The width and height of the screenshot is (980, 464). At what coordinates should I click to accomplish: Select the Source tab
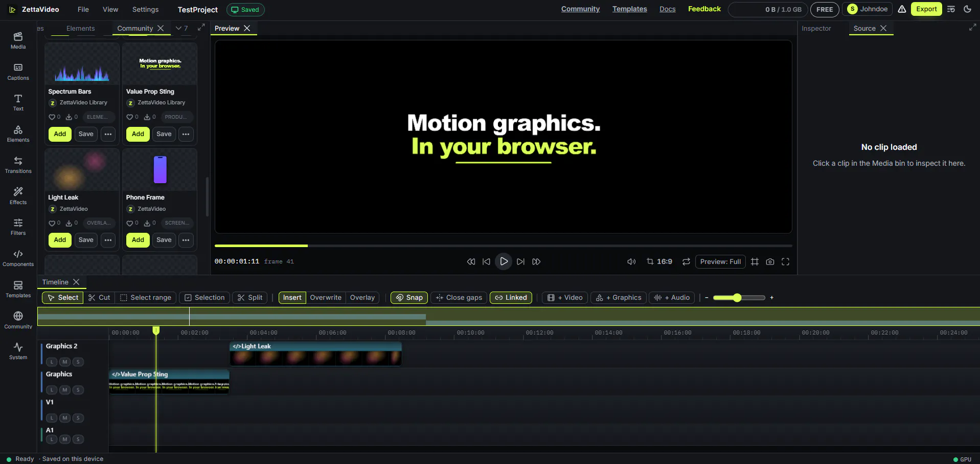coord(864,28)
